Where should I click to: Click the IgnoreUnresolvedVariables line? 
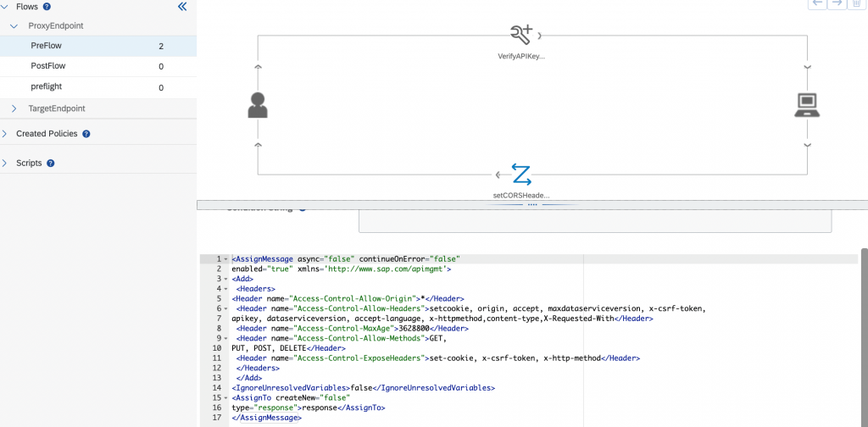click(363, 388)
